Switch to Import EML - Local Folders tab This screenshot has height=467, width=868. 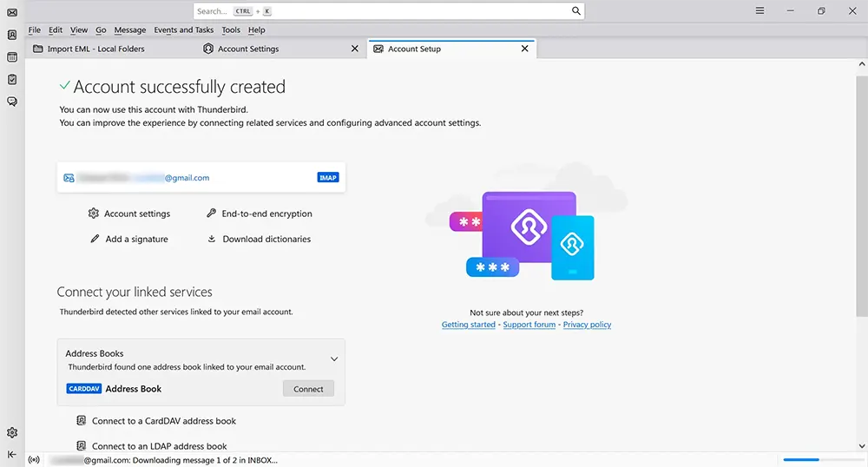point(111,49)
